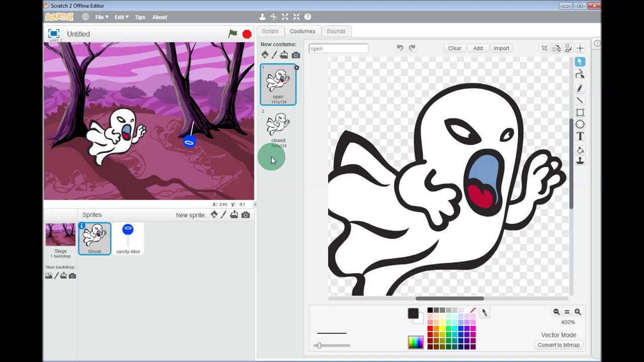
Task: Paint new backdrop brush icon
Action: (56, 276)
